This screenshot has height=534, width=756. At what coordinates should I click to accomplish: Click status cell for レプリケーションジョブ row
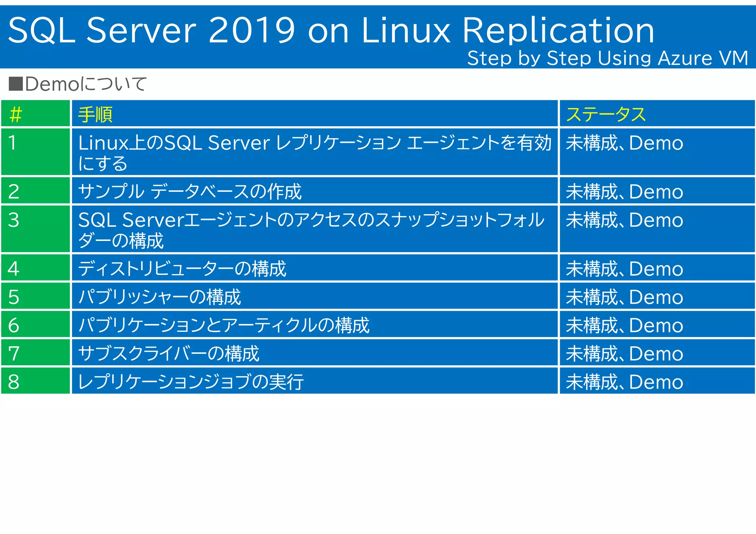657,380
